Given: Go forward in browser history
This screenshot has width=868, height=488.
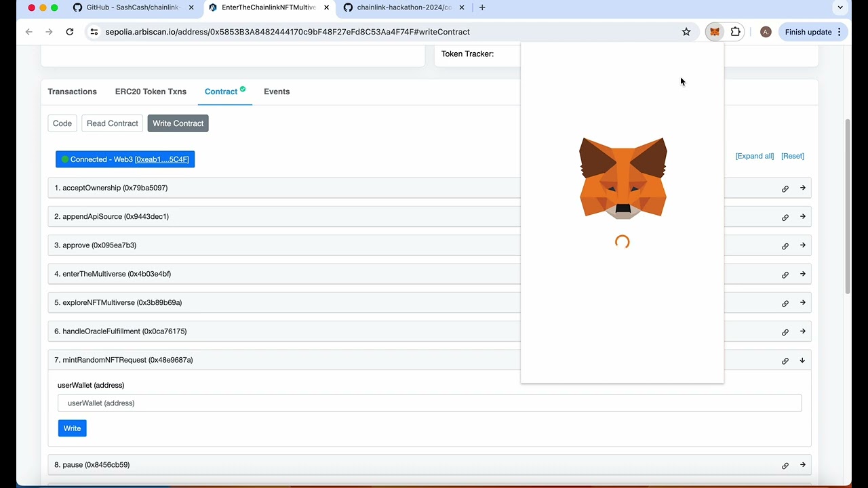Looking at the screenshot, I should [x=49, y=32].
